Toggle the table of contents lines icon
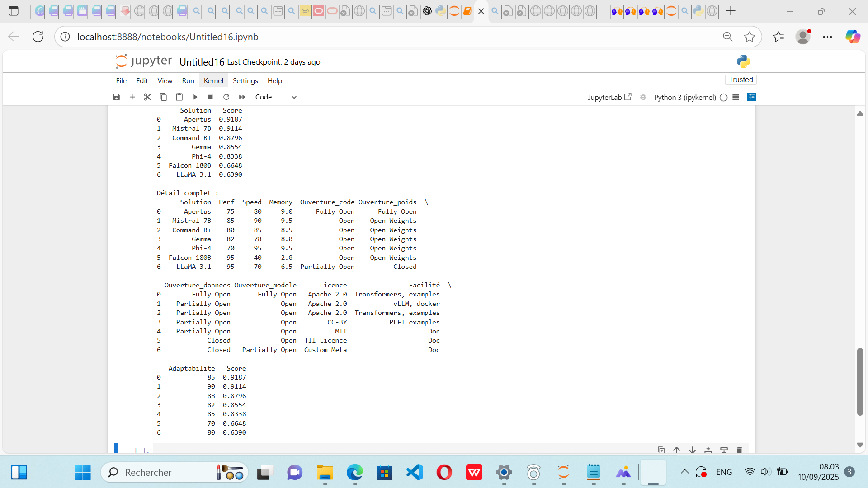Screen dimensions: 868x488 (x=736, y=97)
